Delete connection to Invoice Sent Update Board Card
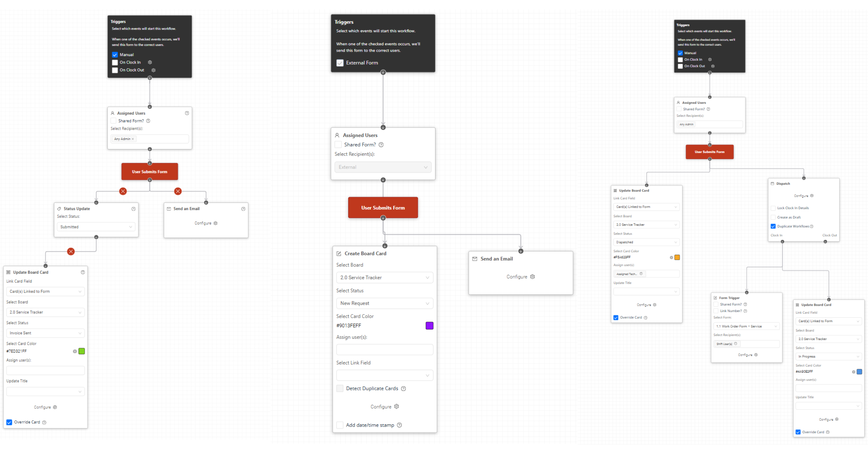 [71, 251]
